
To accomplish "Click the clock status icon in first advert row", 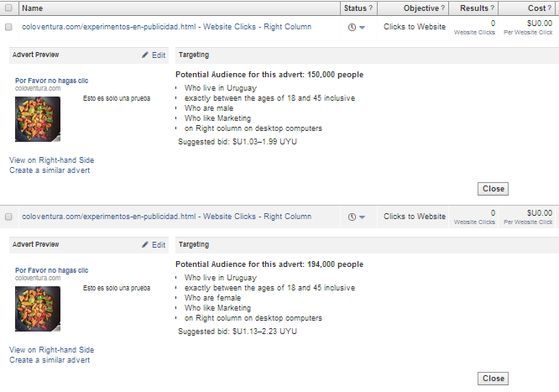I will point(352,27).
